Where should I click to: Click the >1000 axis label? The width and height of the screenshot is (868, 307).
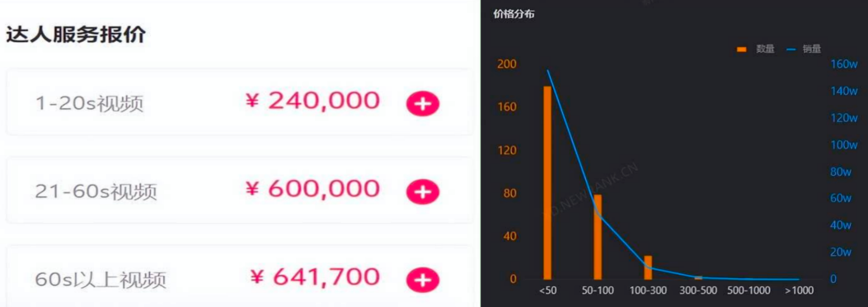click(800, 291)
